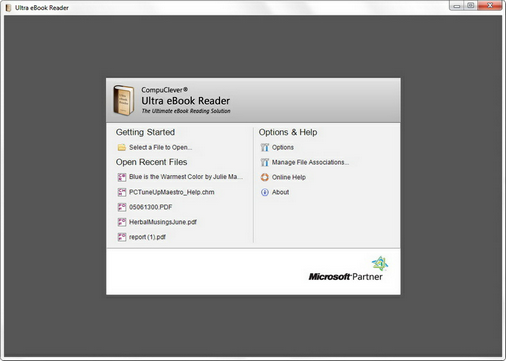This screenshot has height=361, width=506.
Task: Maximize the Ultra eBook Reader window
Action: pos(470,6)
